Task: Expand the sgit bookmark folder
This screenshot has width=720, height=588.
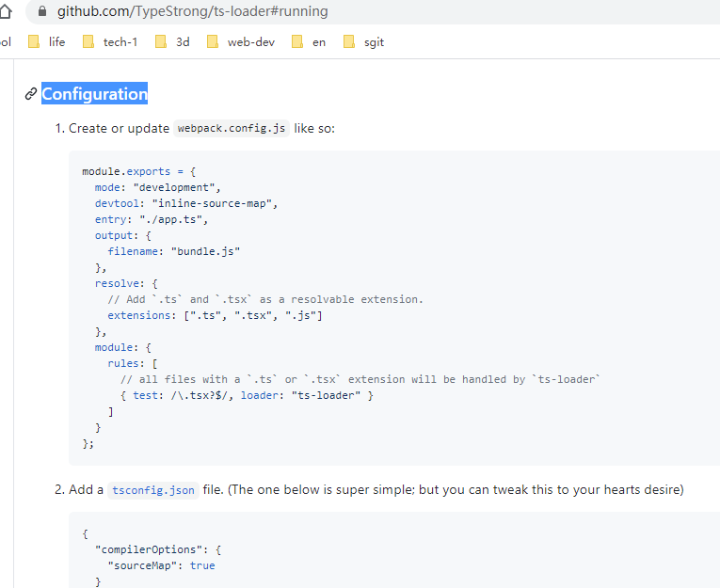Action: (364, 41)
